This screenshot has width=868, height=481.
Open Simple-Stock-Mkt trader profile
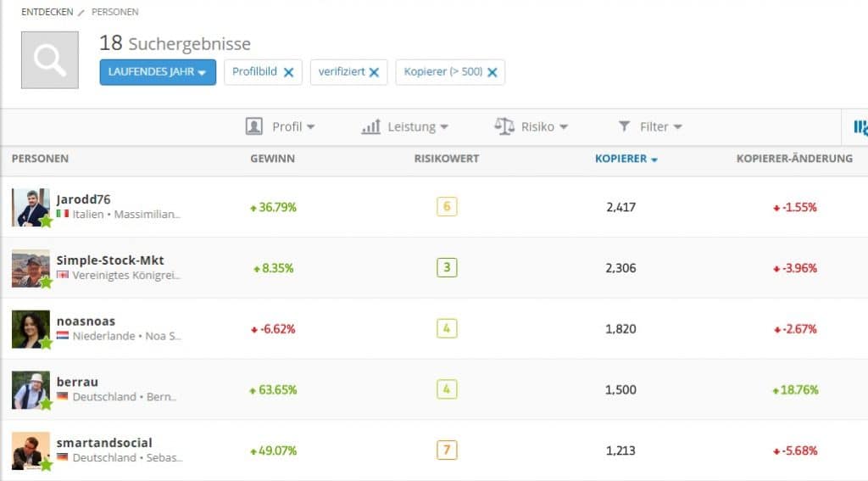[x=109, y=260]
